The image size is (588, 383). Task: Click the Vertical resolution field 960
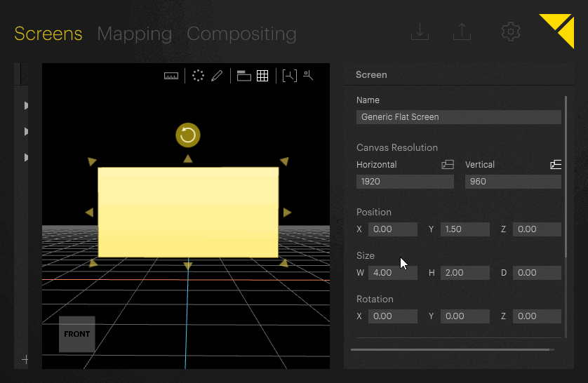(513, 182)
